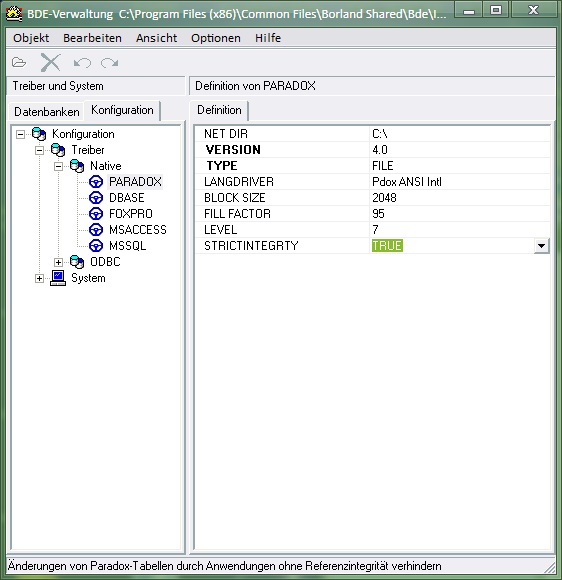Open the STRICTINTEGRTY dropdown arrow
Image resolution: width=562 pixels, height=580 pixels.
coord(542,246)
